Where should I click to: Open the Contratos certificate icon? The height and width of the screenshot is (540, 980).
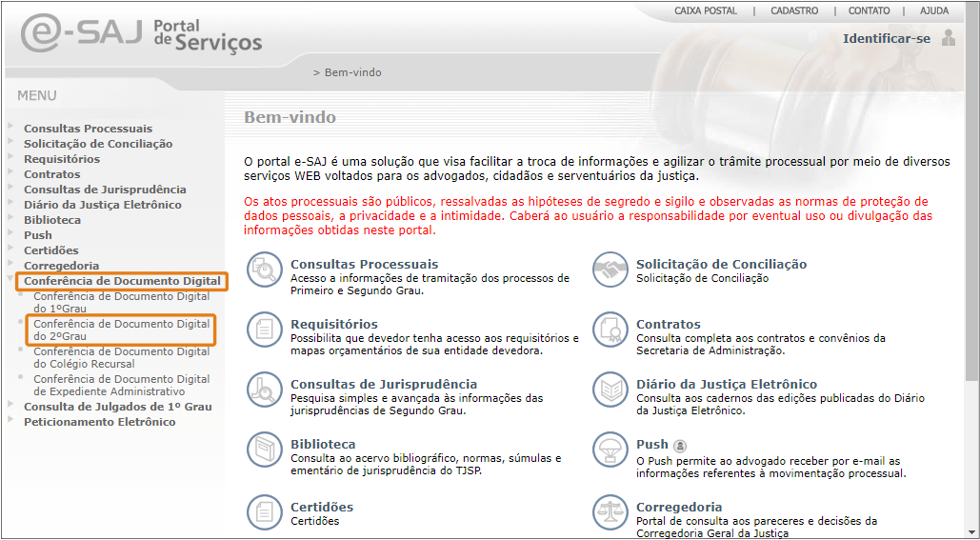click(610, 330)
